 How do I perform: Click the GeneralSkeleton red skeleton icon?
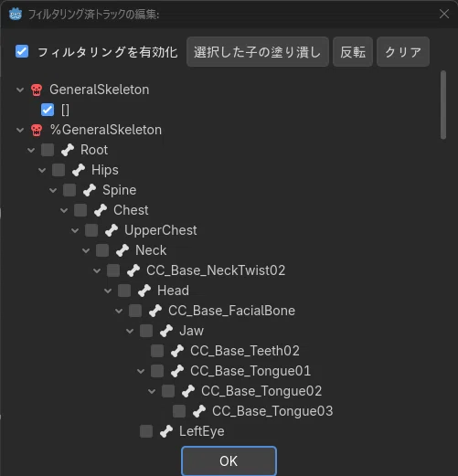pos(37,90)
